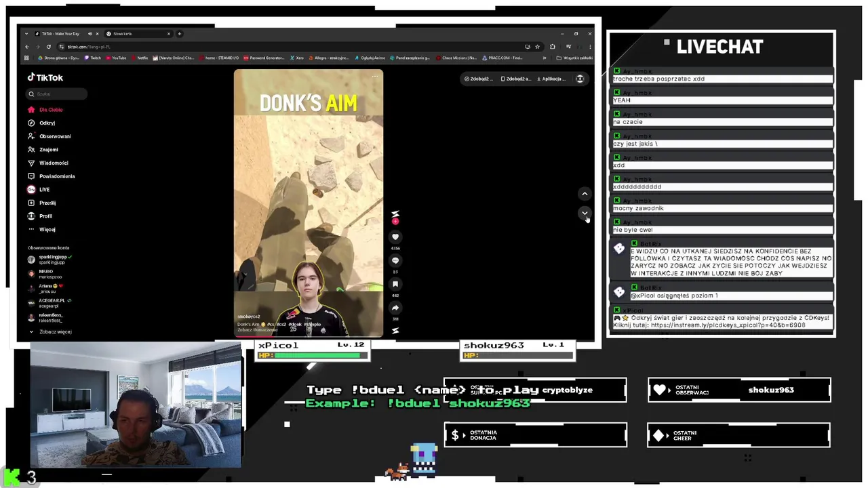Open the Dla Ciebie feed

coord(45,110)
